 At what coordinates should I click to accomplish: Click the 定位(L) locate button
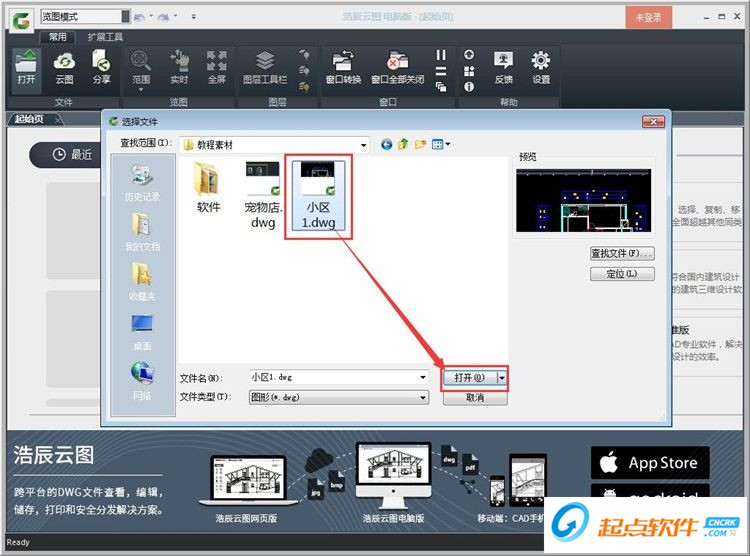click(622, 274)
